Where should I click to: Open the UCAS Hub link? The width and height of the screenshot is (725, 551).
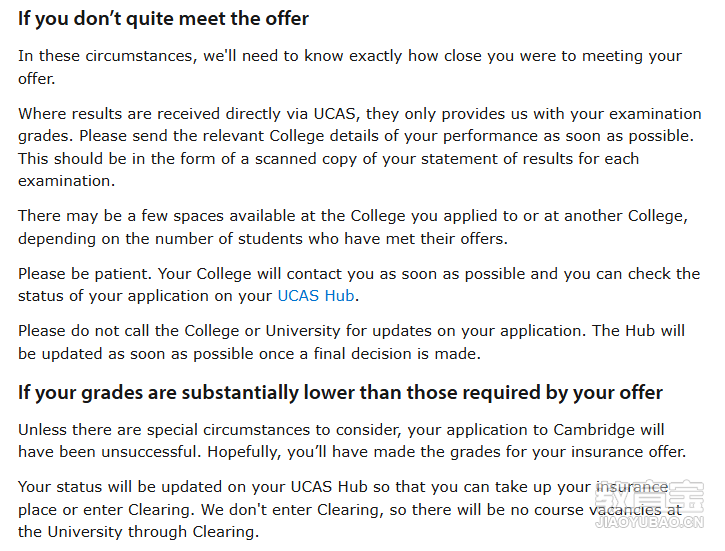[x=316, y=296]
